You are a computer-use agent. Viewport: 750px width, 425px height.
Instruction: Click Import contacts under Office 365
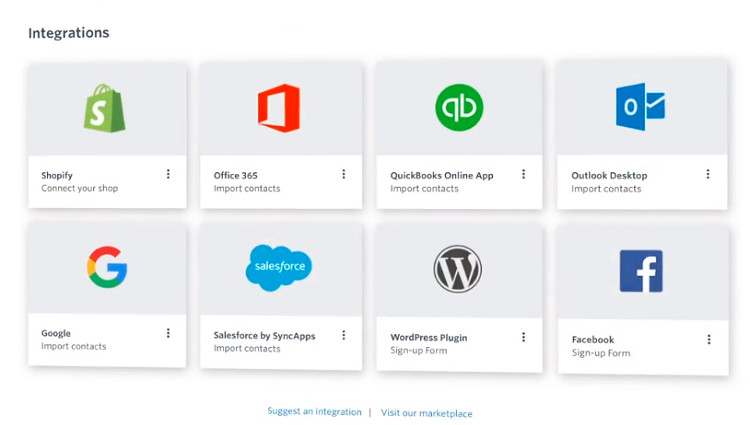(247, 189)
